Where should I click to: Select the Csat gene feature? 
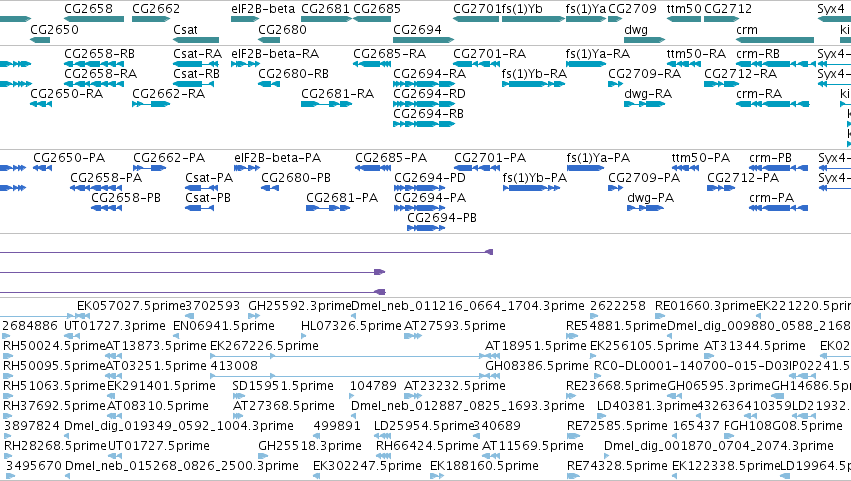click(x=196, y=40)
